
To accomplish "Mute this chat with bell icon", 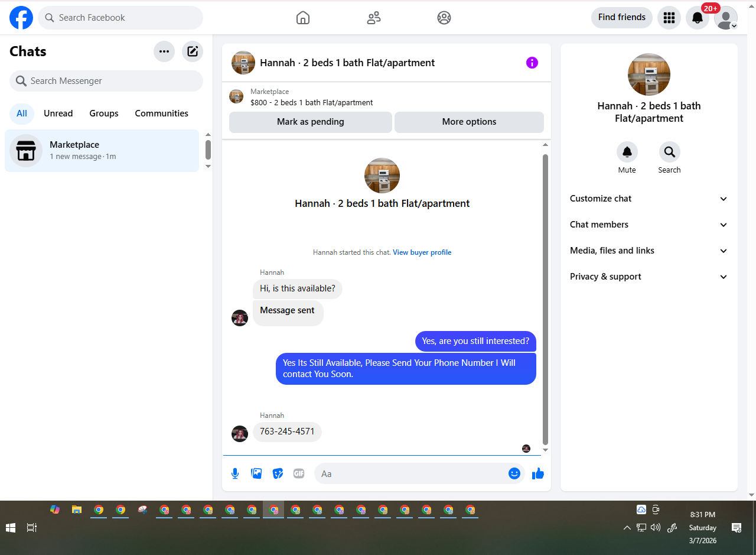I will (x=627, y=152).
